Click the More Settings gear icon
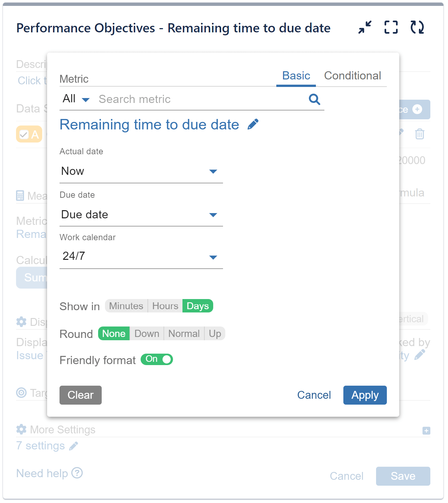Screen dimensions: 448x503 (21, 429)
